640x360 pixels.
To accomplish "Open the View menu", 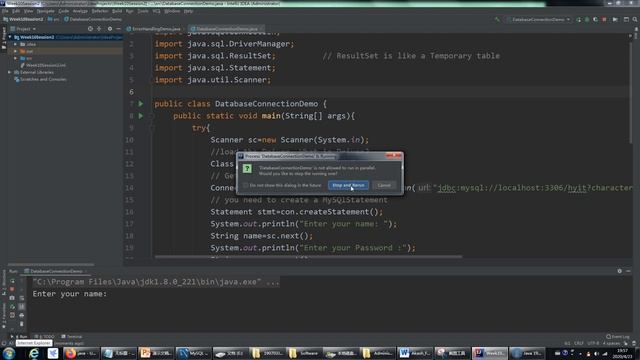I will (x=28, y=11).
